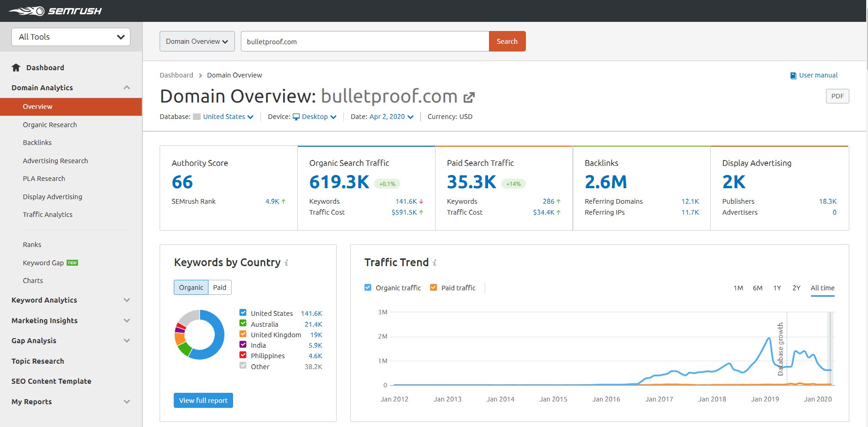Viewport: 868px width, 427px height.
Task: Click the Dashboard home icon
Action: 16,67
